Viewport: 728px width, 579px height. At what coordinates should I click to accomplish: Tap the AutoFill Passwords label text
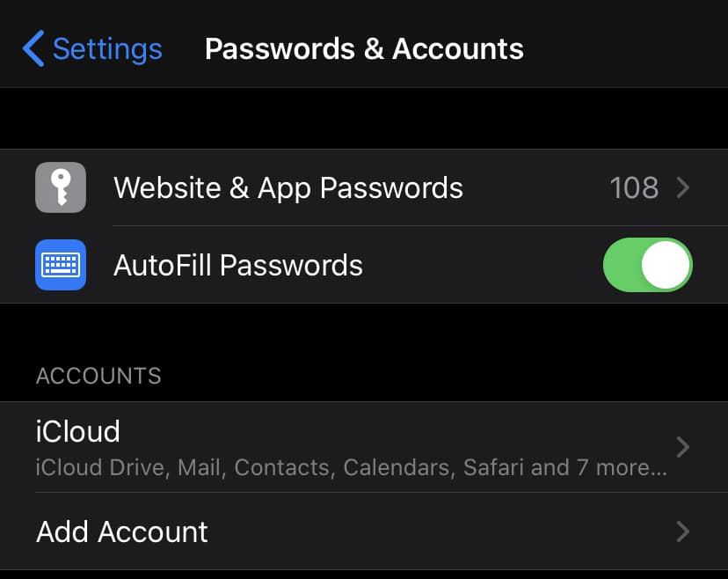(238, 265)
